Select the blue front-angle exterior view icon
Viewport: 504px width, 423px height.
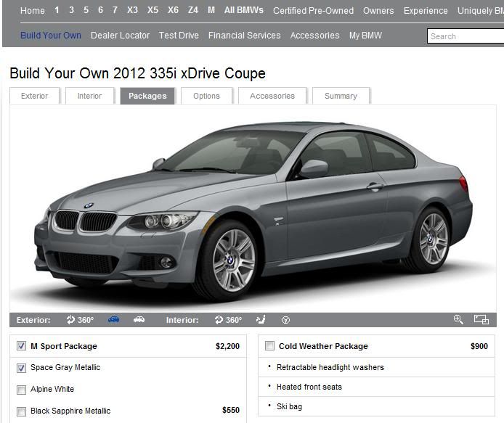(x=114, y=319)
